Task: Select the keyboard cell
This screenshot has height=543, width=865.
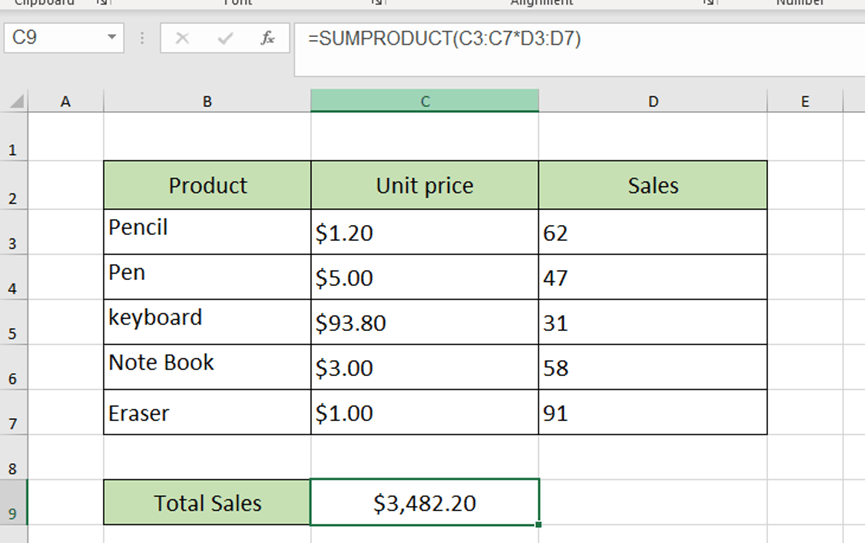Action: 207,322
